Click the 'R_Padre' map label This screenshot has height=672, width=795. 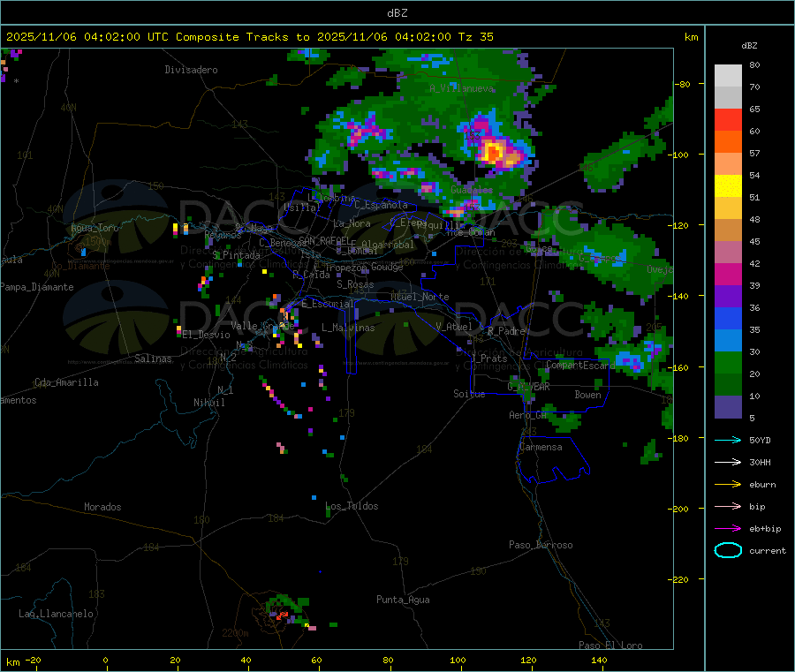pos(506,331)
